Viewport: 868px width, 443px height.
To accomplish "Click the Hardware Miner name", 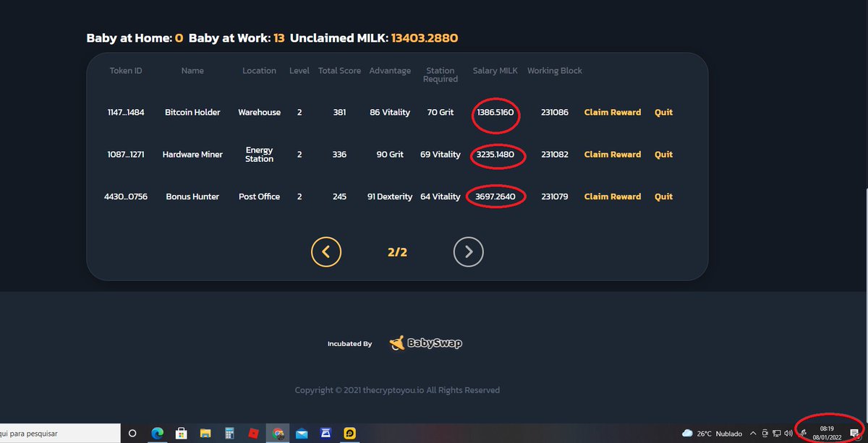I will tap(192, 154).
